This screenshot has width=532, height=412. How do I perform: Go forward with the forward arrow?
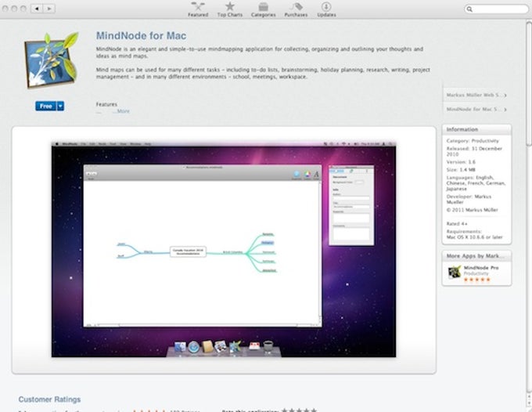[49, 9]
